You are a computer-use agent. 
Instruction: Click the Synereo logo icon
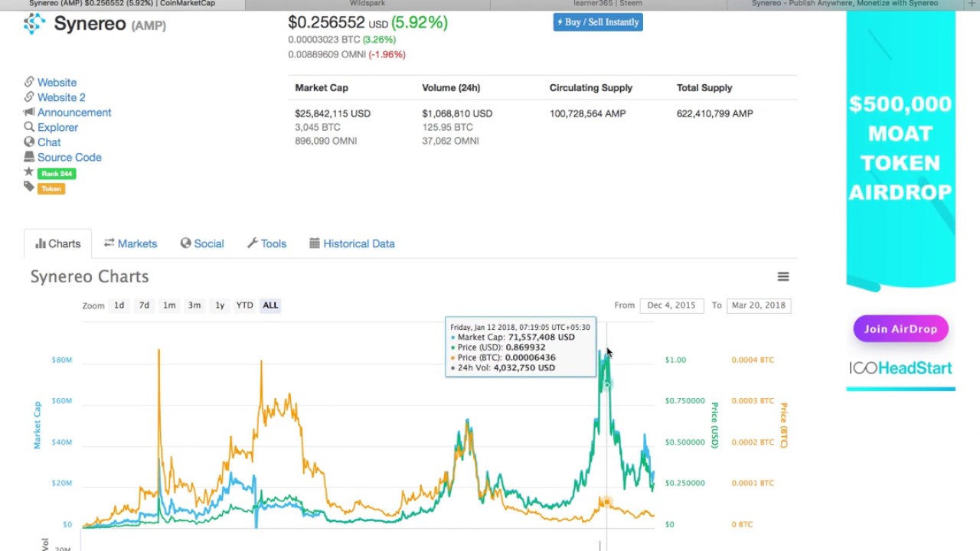point(34,24)
